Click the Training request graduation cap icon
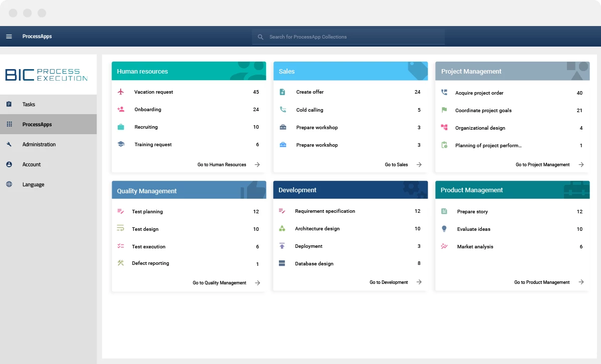601x364 pixels. pos(121,144)
